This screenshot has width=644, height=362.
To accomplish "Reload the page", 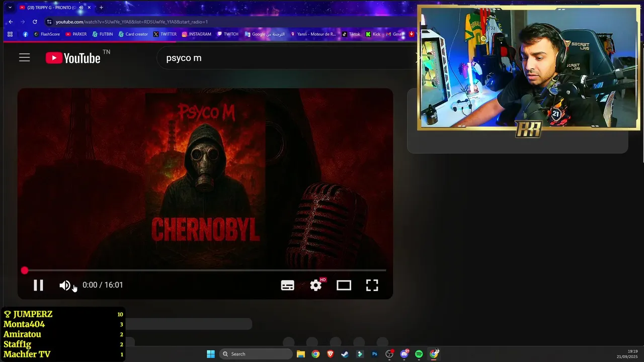I will point(35,22).
